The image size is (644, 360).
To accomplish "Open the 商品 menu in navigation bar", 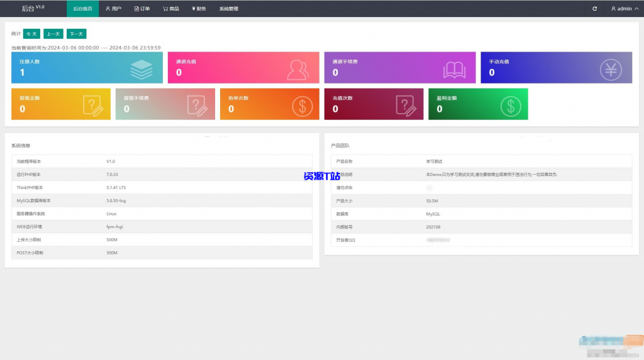I will coord(170,9).
